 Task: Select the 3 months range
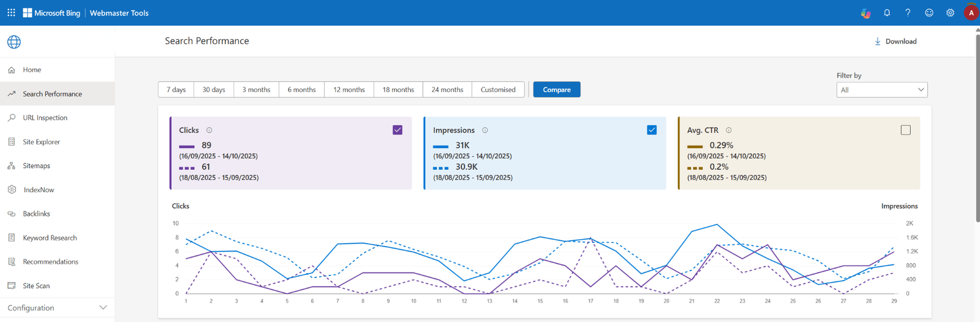[256, 90]
